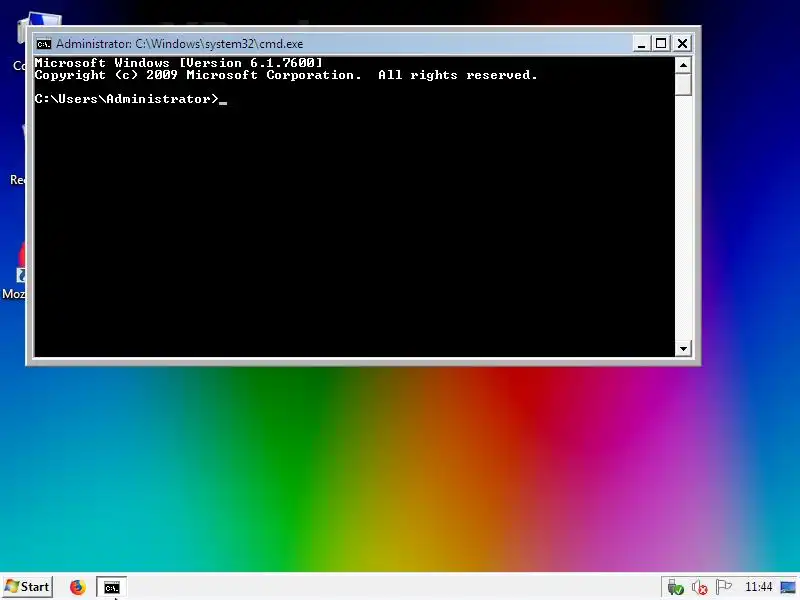Click the 11:44 clock in tray
The width and height of the screenshot is (800, 600).
point(759,587)
